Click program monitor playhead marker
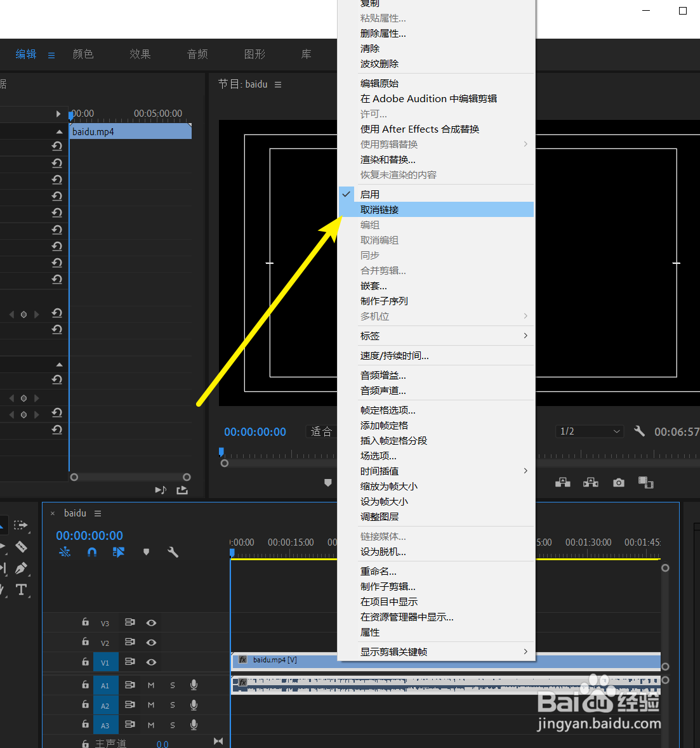Screen dimensions: 700x748 point(221,451)
